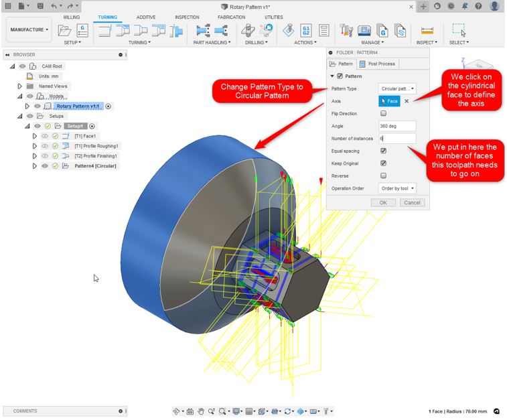Viewport: 507px width, 420px height.
Task: Click the NC Program G icon
Action: pos(82,30)
